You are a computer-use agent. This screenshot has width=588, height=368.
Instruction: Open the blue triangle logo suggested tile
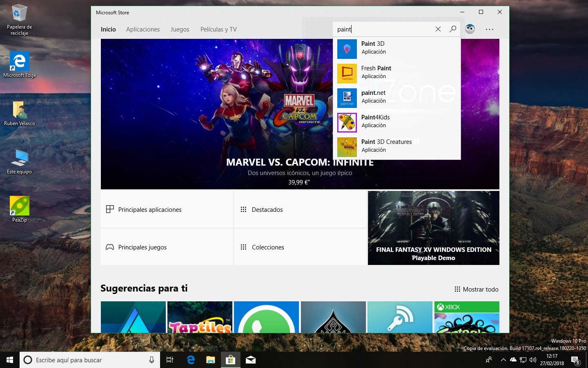tap(133, 317)
